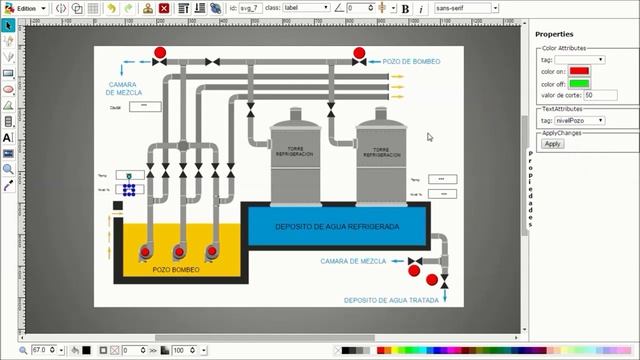Click the sans-serif font family field
This screenshot has width=640, height=360.
(463, 8)
